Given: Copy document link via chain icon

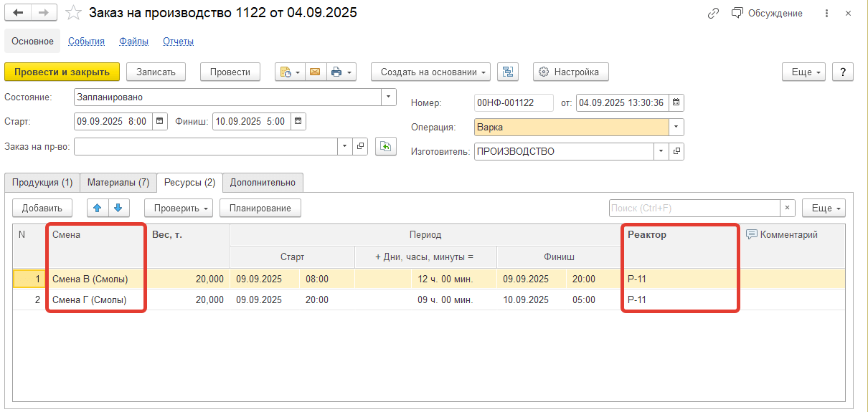Looking at the screenshot, I should tap(713, 13).
